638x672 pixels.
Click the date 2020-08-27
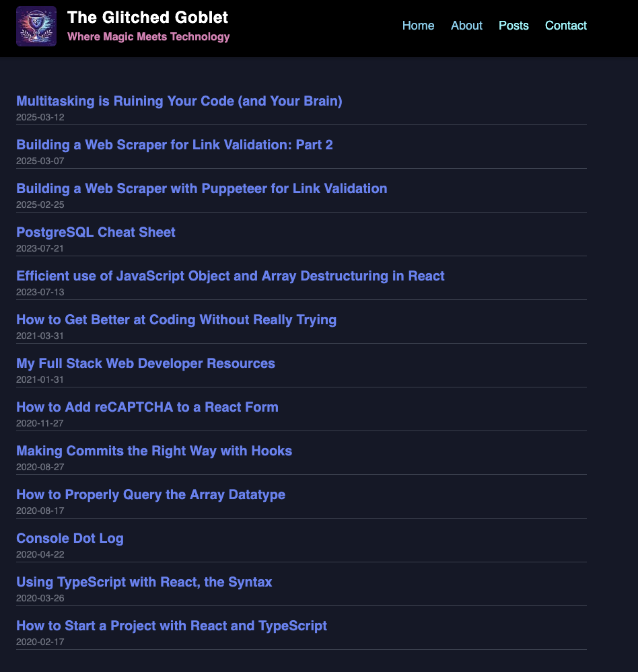[x=40, y=467]
